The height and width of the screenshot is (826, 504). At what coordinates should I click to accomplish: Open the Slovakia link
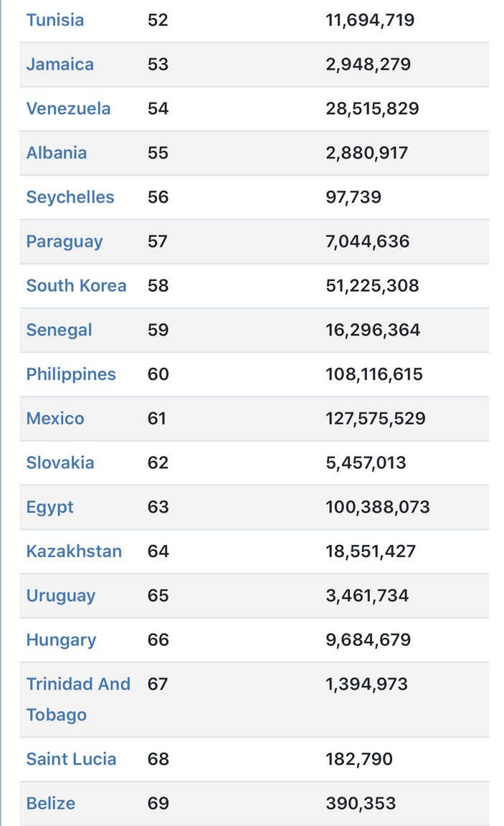click(60, 462)
